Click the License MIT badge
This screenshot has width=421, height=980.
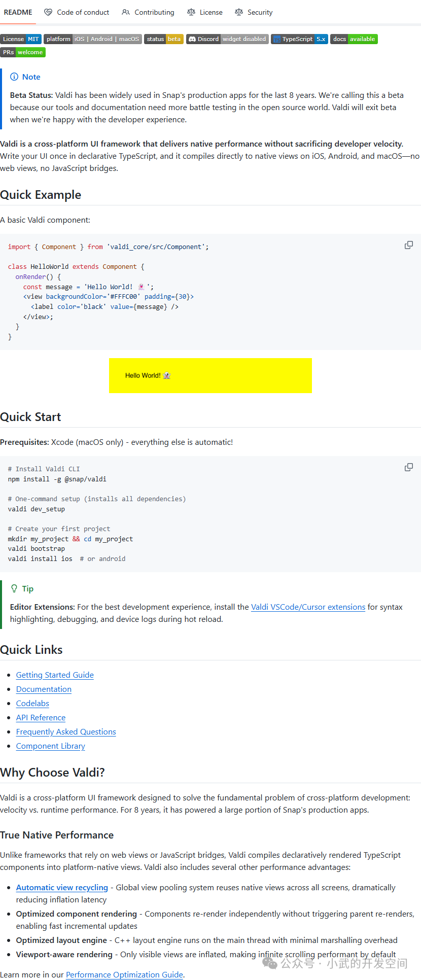(x=21, y=39)
